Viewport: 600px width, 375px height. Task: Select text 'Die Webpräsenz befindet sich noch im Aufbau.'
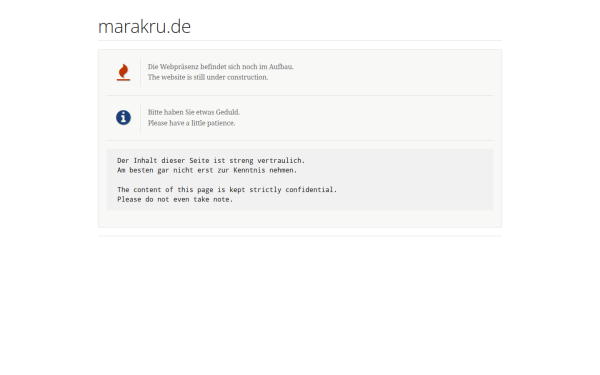point(220,67)
